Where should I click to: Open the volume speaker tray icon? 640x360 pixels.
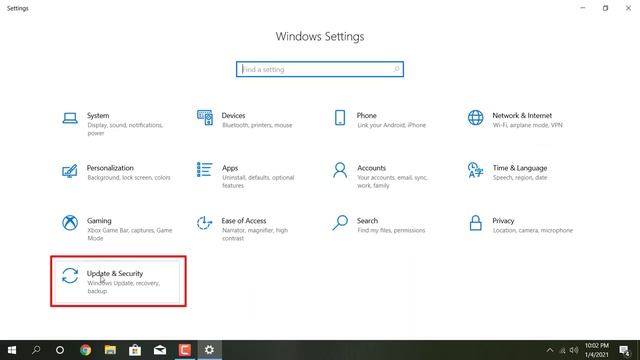[x=574, y=350]
